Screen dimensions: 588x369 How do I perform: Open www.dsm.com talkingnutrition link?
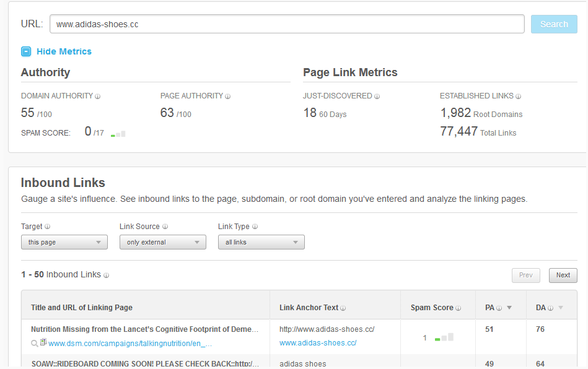[x=130, y=344]
